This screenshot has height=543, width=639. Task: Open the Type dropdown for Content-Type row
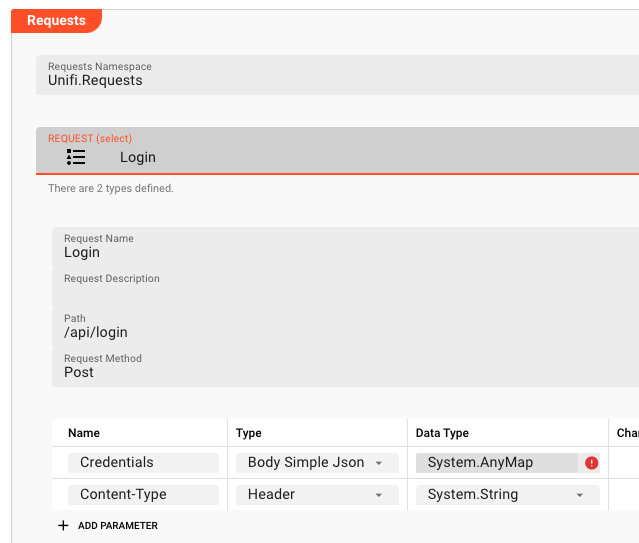click(x=317, y=494)
